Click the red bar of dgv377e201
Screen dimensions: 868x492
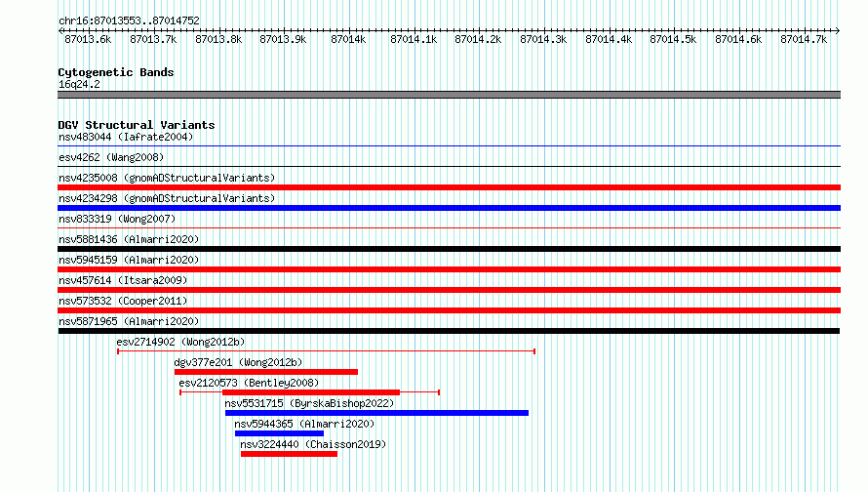pos(266,372)
